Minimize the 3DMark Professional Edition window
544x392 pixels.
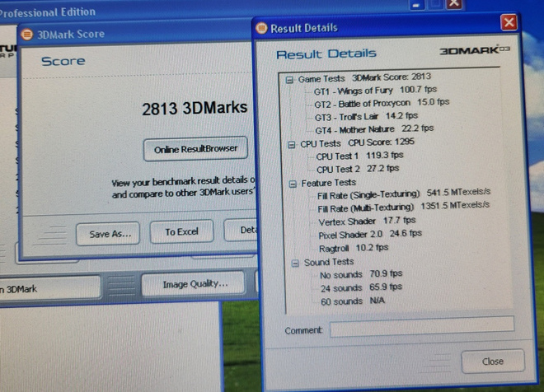tap(416, 5)
